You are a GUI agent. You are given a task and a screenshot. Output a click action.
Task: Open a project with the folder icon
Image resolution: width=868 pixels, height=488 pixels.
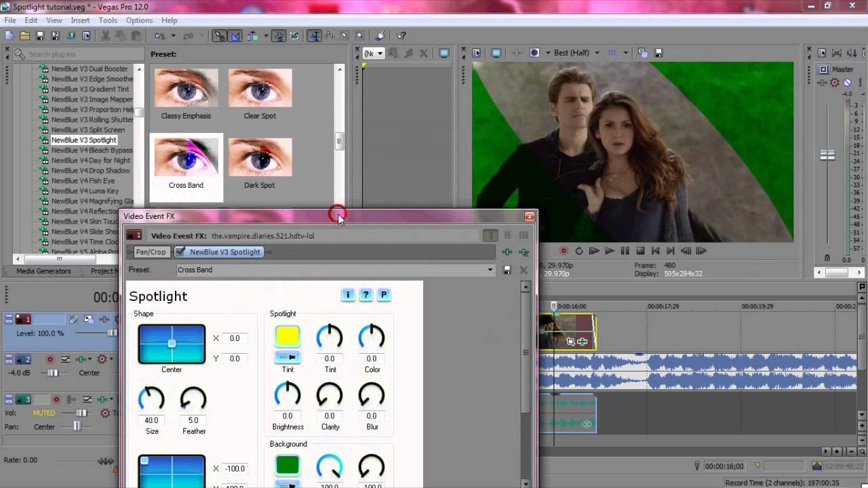(24, 36)
